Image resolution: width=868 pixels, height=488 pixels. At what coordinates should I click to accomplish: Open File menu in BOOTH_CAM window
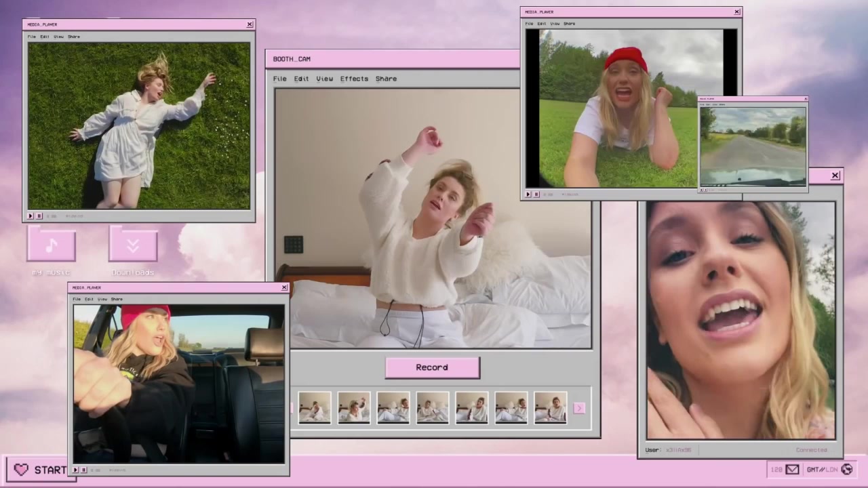[x=279, y=79]
